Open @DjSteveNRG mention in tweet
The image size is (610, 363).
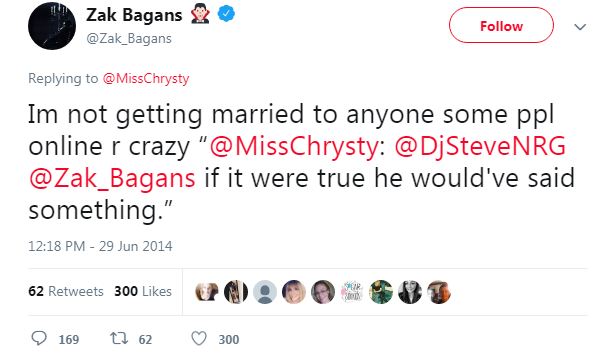point(480,146)
